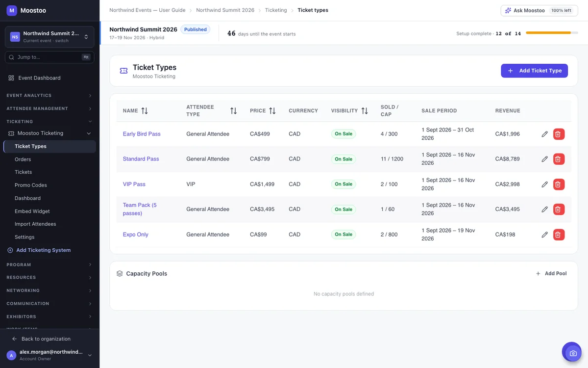Screen dimensions: 588x368
Task: Click the Ask Moostoo button
Action: (539, 10)
